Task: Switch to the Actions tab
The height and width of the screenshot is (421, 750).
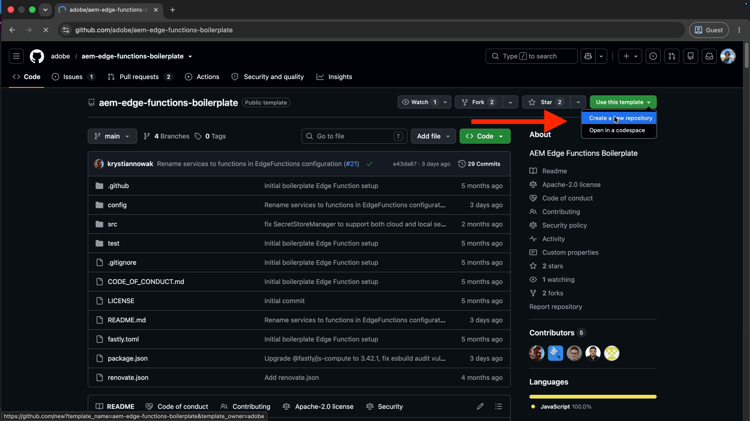Action: pos(202,77)
